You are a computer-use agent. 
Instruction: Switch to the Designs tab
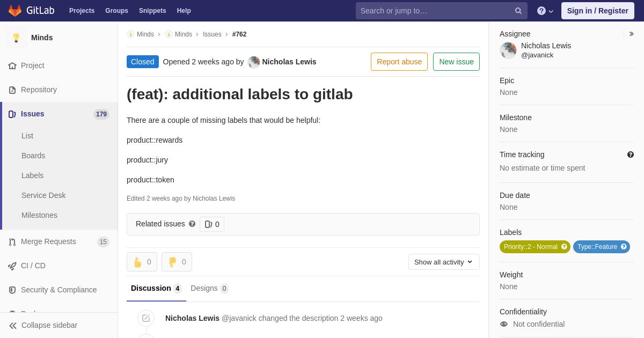[209, 289]
